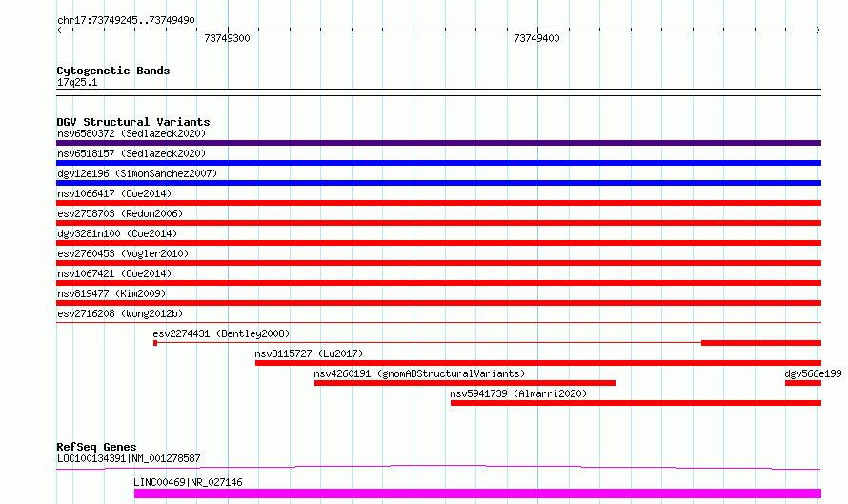Click the 17q25.1 band label
The image size is (848, 504).
(x=77, y=82)
